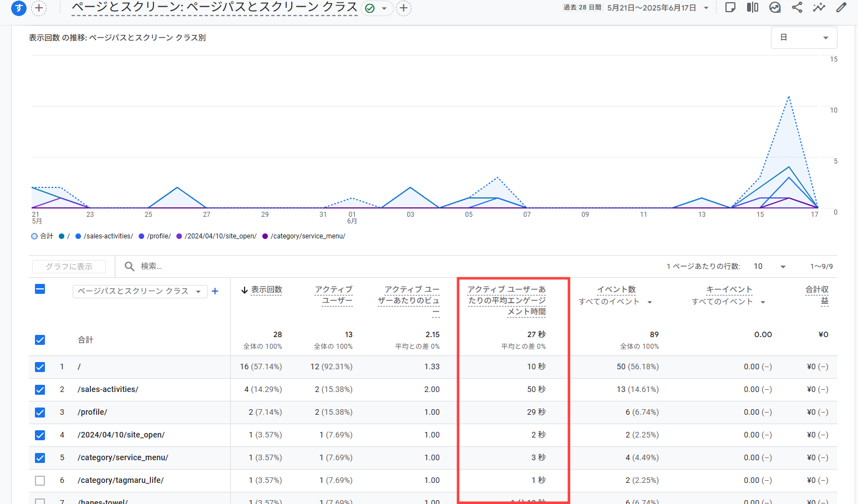Click the 合計収益 column header
Viewport: 858px width, 504px height.
pyautogui.click(x=818, y=295)
